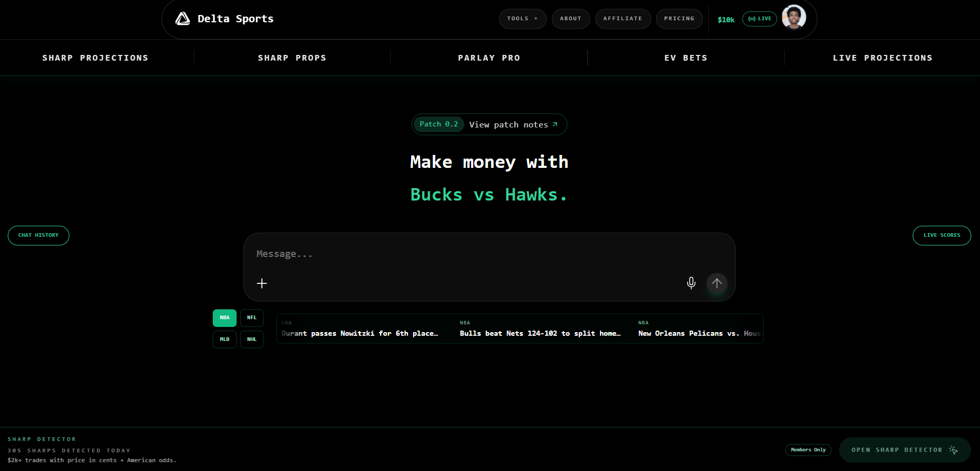Expand the Tools dropdown menu
The image size is (980, 471).
tap(522, 19)
